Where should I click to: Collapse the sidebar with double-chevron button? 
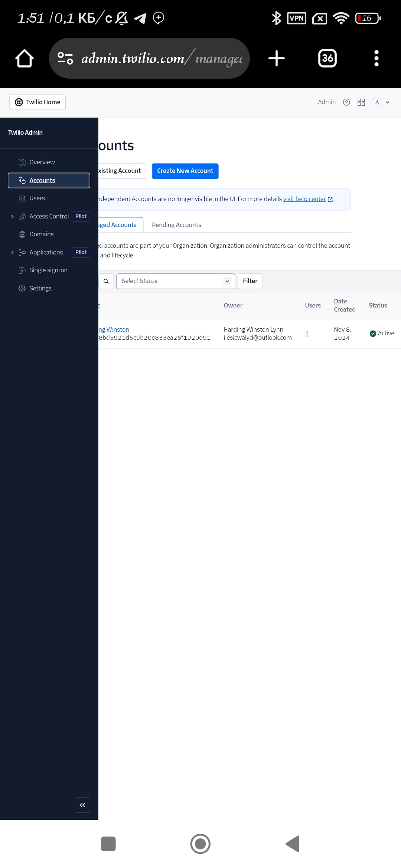[82, 805]
